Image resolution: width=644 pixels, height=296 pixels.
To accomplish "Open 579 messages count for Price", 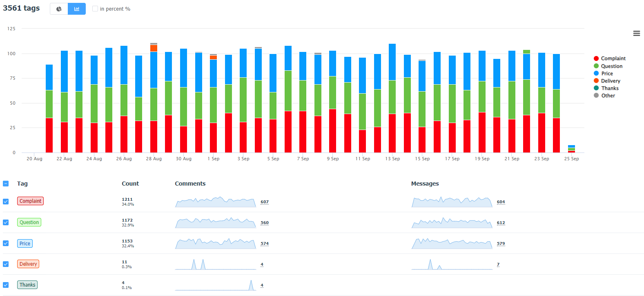I will (x=501, y=244).
